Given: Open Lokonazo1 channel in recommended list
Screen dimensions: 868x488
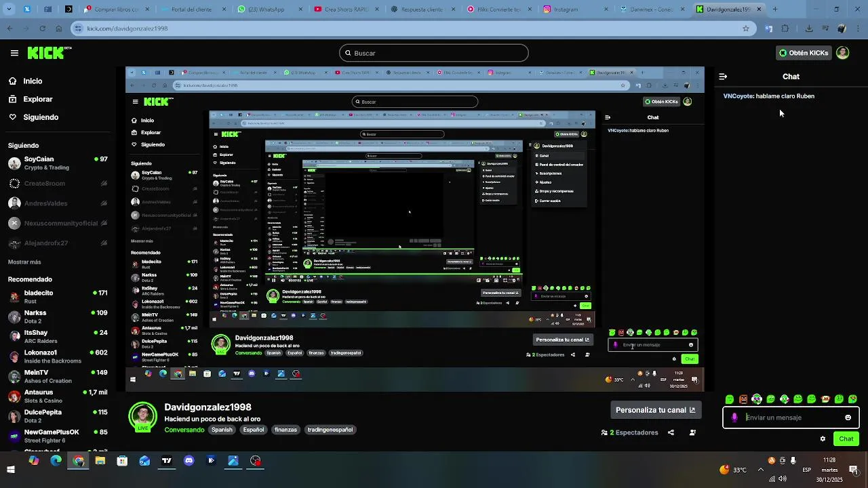Looking at the screenshot, I should click(x=57, y=357).
